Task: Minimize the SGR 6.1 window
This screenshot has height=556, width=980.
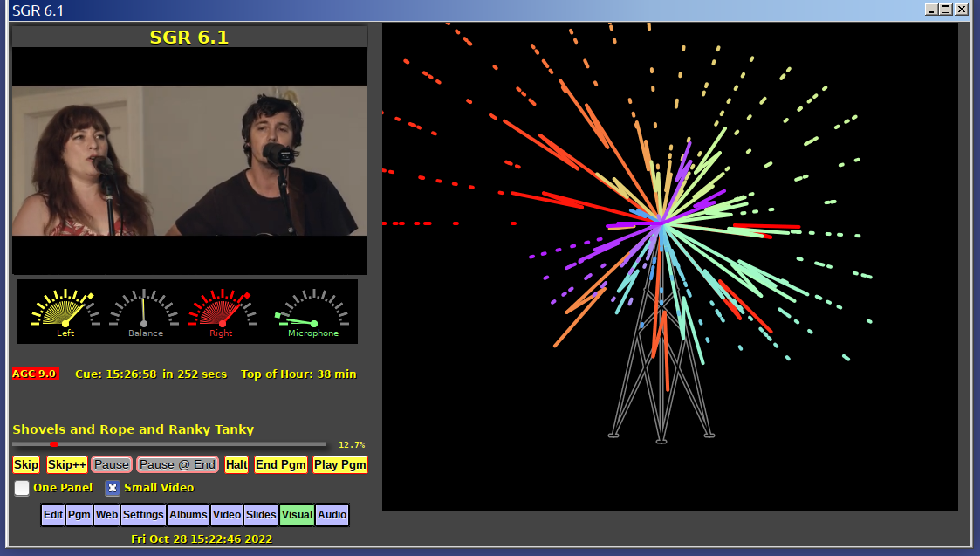Action: click(931, 10)
